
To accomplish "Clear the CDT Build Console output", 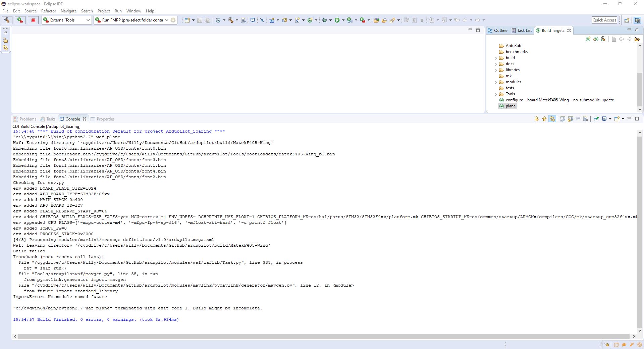I will 585,119.
